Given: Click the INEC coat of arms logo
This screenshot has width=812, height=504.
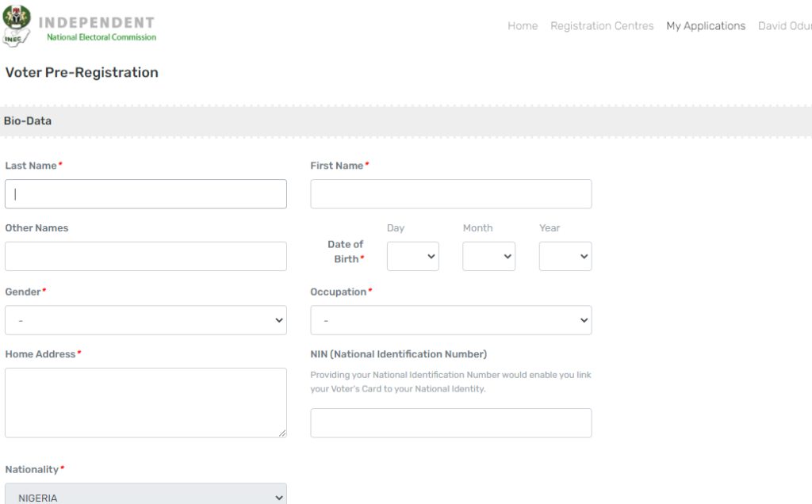Looking at the screenshot, I should (x=17, y=25).
